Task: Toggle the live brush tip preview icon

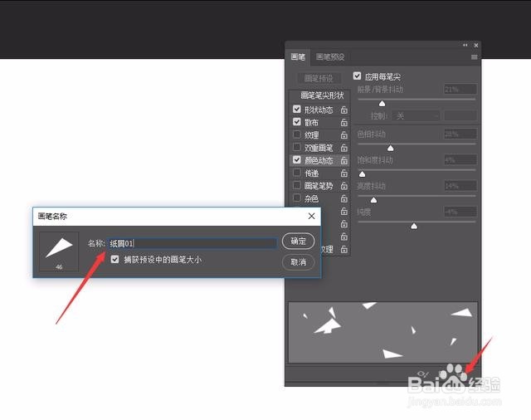Action: 422,374
